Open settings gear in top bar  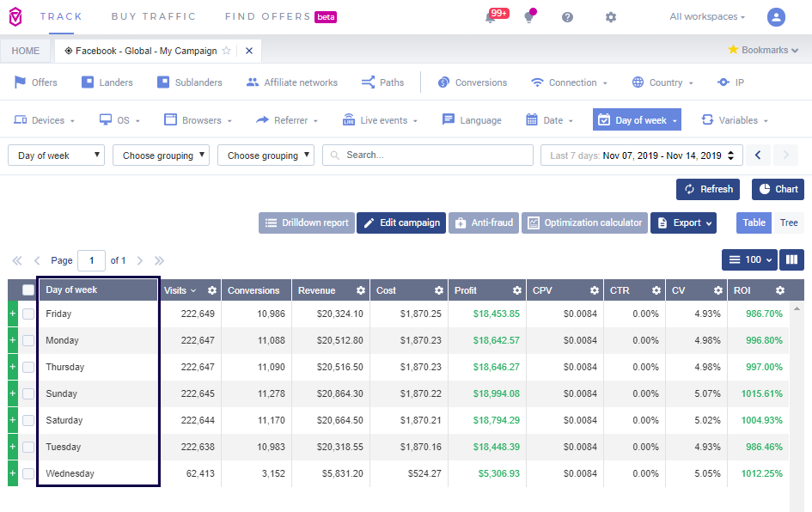[x=610, y=17]
